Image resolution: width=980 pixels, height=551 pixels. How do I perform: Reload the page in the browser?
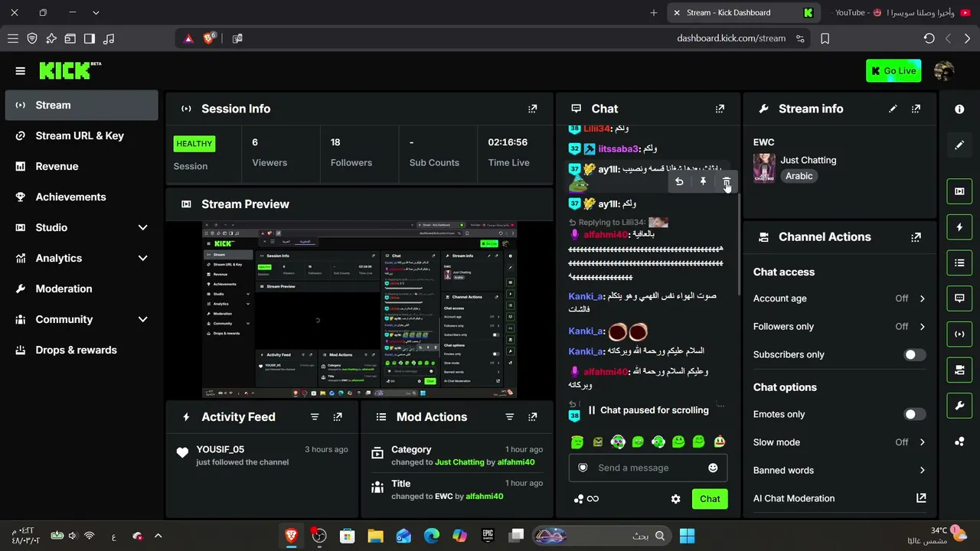click(929, 38)
